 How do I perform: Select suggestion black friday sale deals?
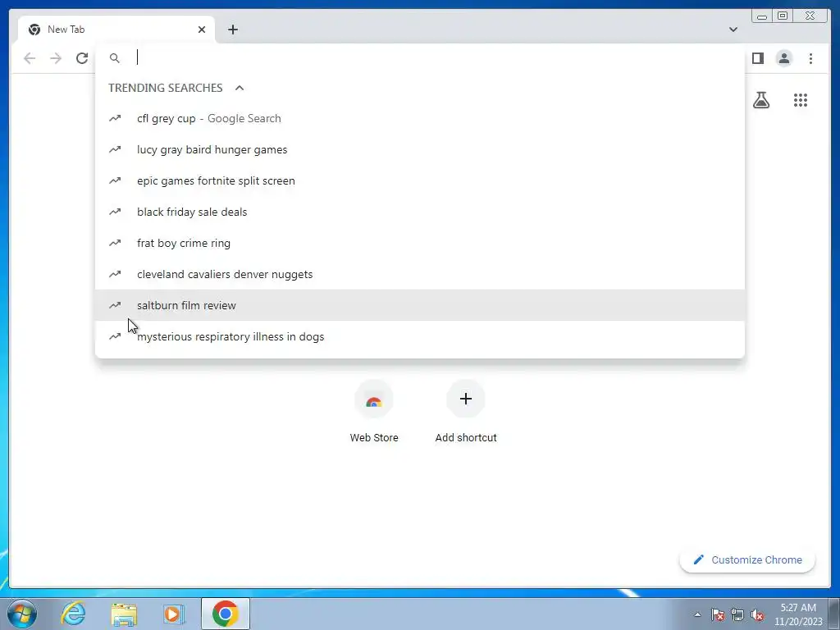click(419, 212)
